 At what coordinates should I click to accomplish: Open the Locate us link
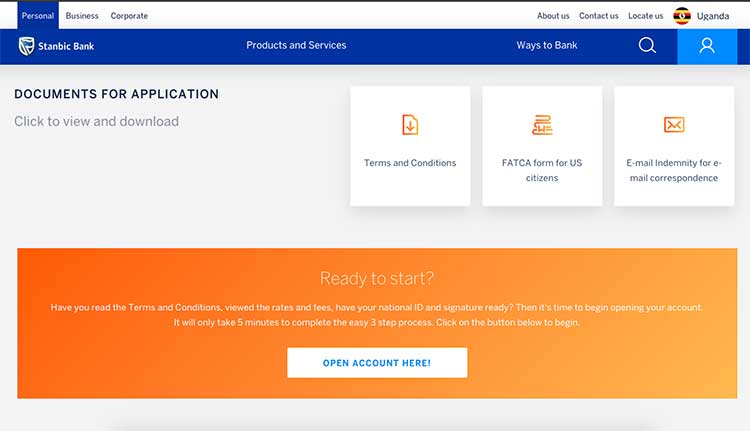point(645,16)
